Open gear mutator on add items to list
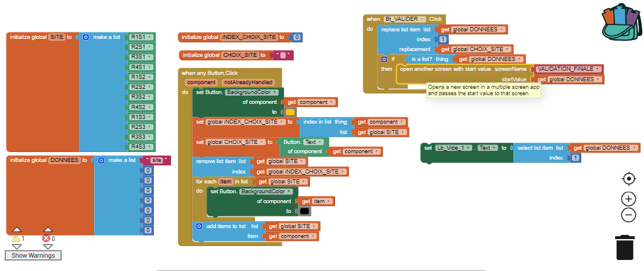The width and height of the screenshot is (644, 271). pyautogui.click(x=199, y=226)
